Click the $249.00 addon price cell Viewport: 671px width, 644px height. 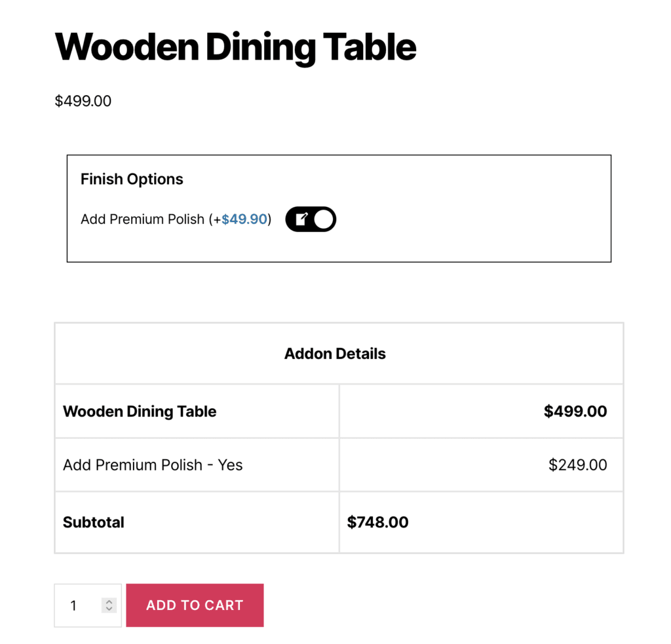coord(577,465)
